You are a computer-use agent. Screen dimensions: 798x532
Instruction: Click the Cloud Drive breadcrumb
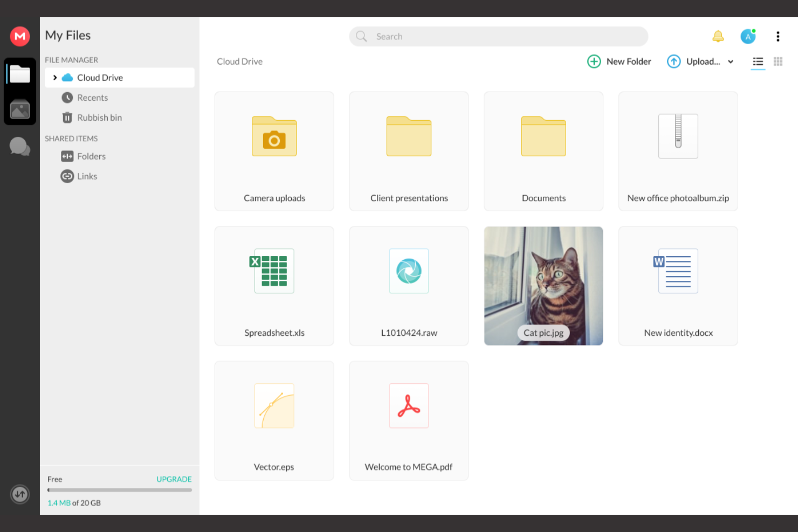[239, 61]
